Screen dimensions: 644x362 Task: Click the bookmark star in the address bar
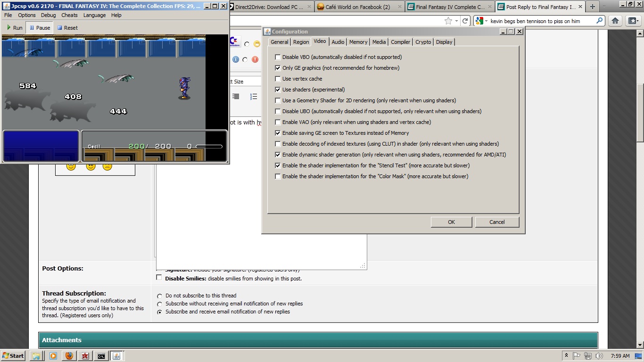coord(448,21)
